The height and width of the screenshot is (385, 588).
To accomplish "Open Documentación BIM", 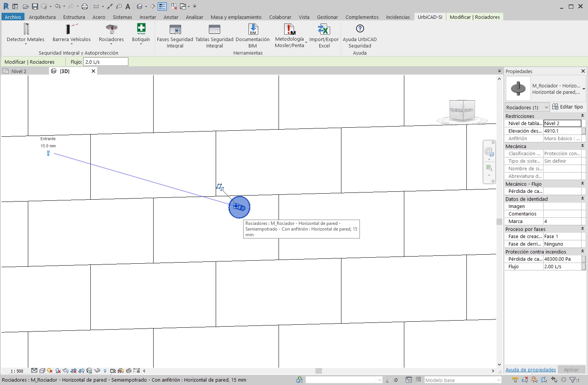I will [x=253, y=29].
